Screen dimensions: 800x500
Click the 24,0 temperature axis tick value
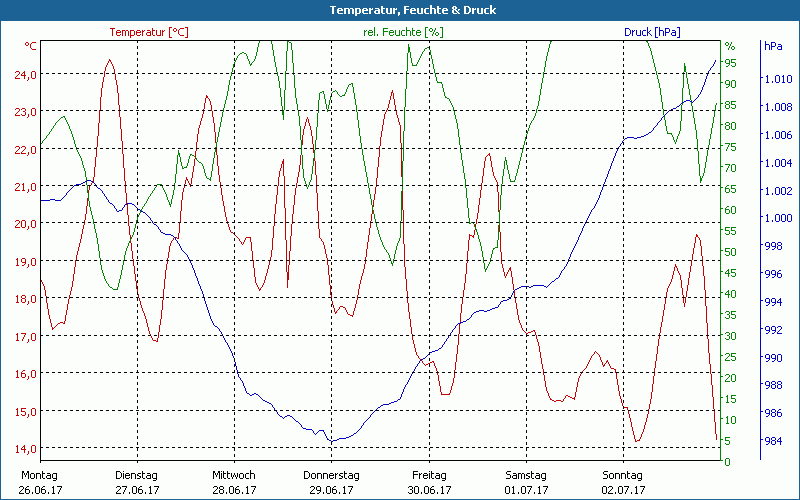pos(26,74)
